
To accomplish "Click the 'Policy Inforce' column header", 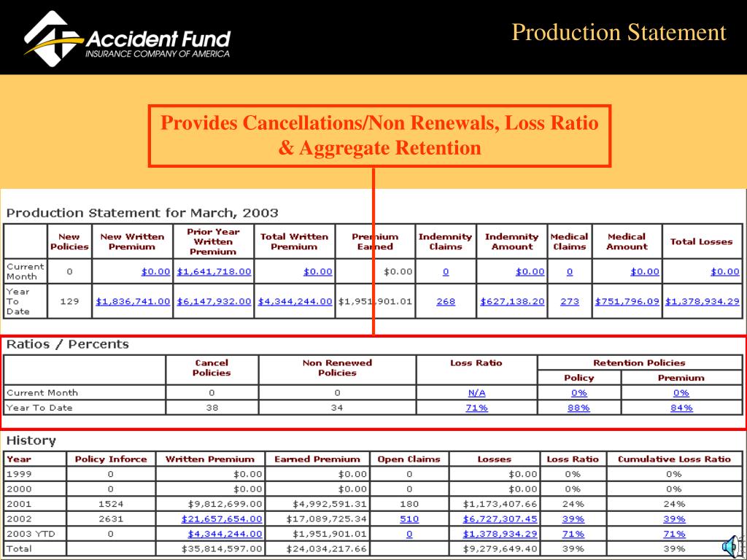I will pyautogui.click(x=111, y=459).
